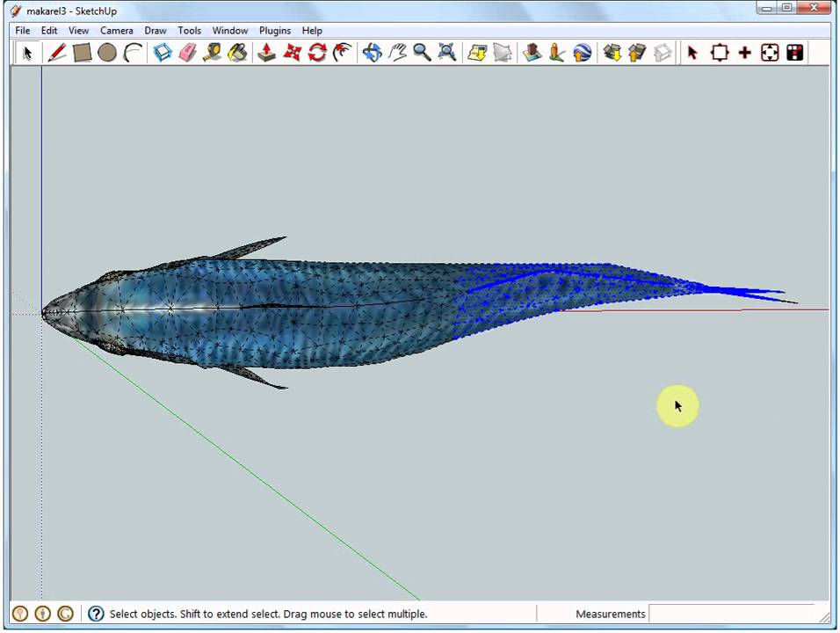Viewport: 840px width, 633px height.
Task: Select the Paint Bucket tool
Action: click(x=238, y=53)
